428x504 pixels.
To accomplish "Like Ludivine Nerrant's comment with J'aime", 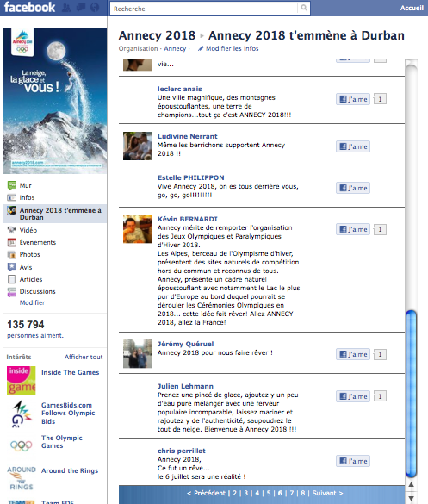I will (353, 146).
